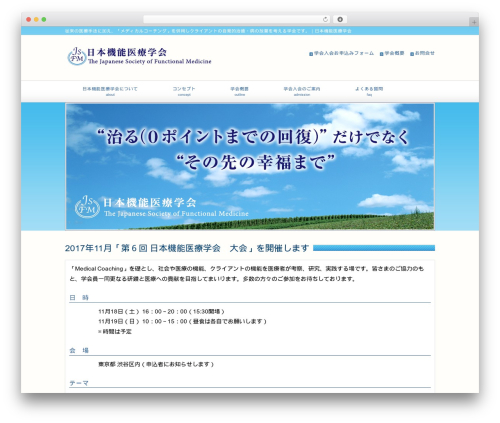Click the JSFM site logo in header
Viewport: 500px width, 423px height.
[139, 56]
